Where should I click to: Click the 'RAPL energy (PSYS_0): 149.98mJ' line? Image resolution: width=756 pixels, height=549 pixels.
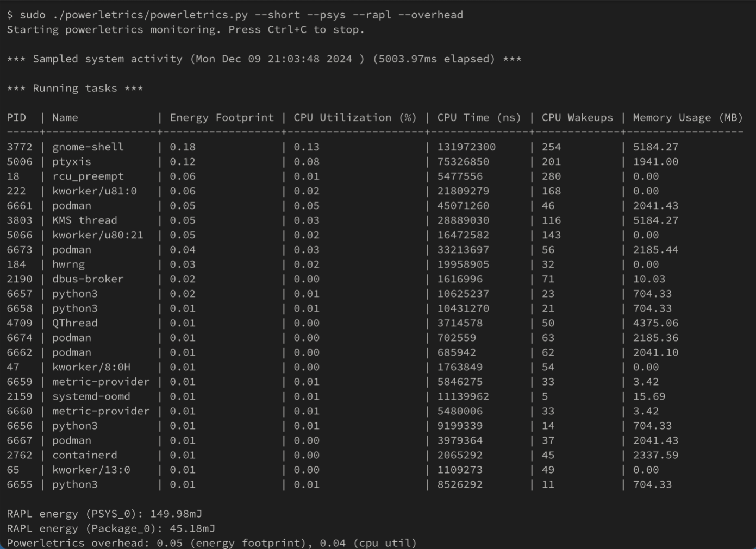click(x=104, y=513)
